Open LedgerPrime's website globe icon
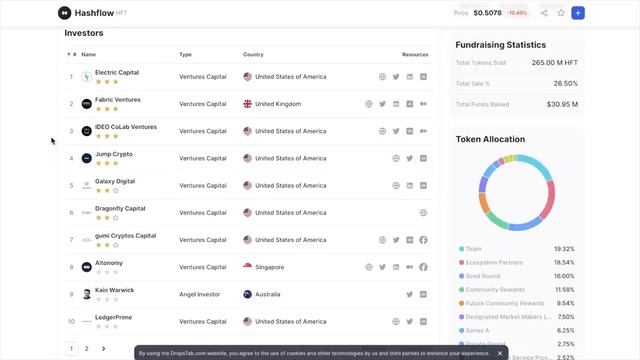The width and height of the screenshot is (640, 360). point(396,322)
